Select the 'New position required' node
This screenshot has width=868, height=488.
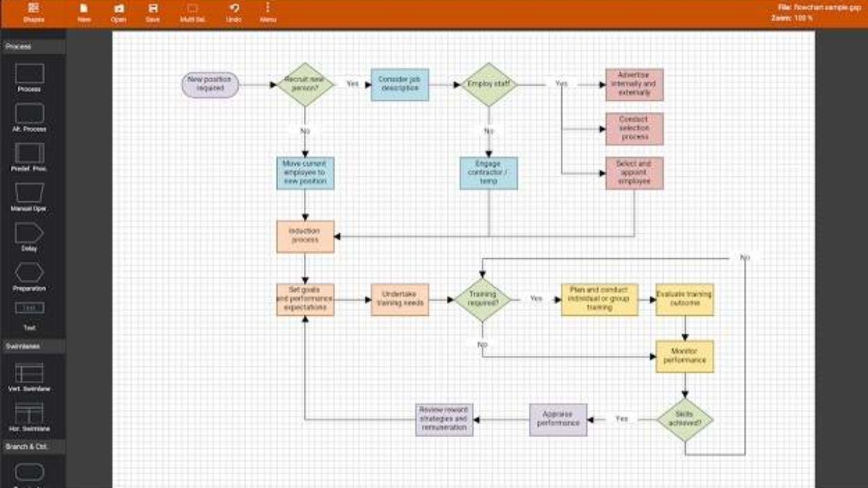tap(210, 85)
